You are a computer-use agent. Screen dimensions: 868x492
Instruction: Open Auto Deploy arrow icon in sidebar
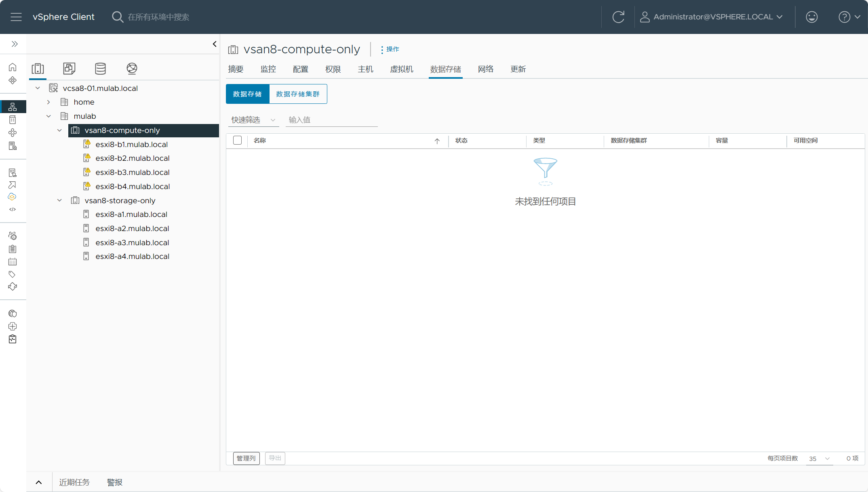[x=13, y=185]
